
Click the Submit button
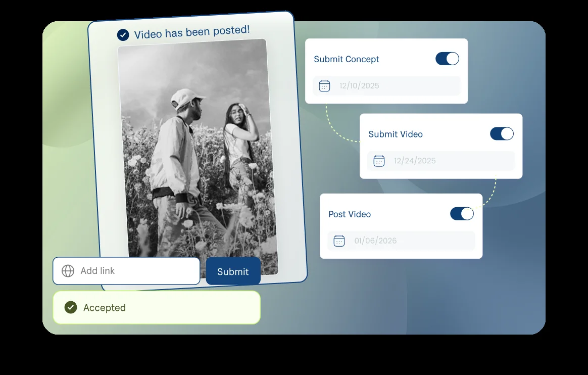(233, 271)
